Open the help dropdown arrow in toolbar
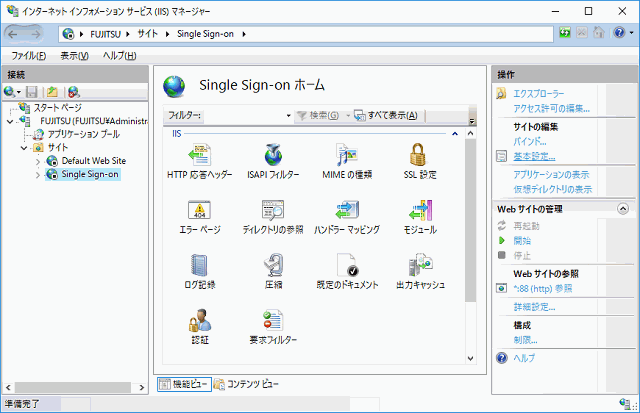 pos(631,33)
